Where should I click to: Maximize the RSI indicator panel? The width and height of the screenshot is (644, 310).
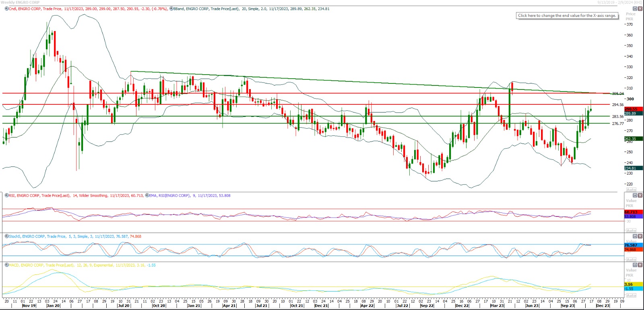click(x=635, y=196)
